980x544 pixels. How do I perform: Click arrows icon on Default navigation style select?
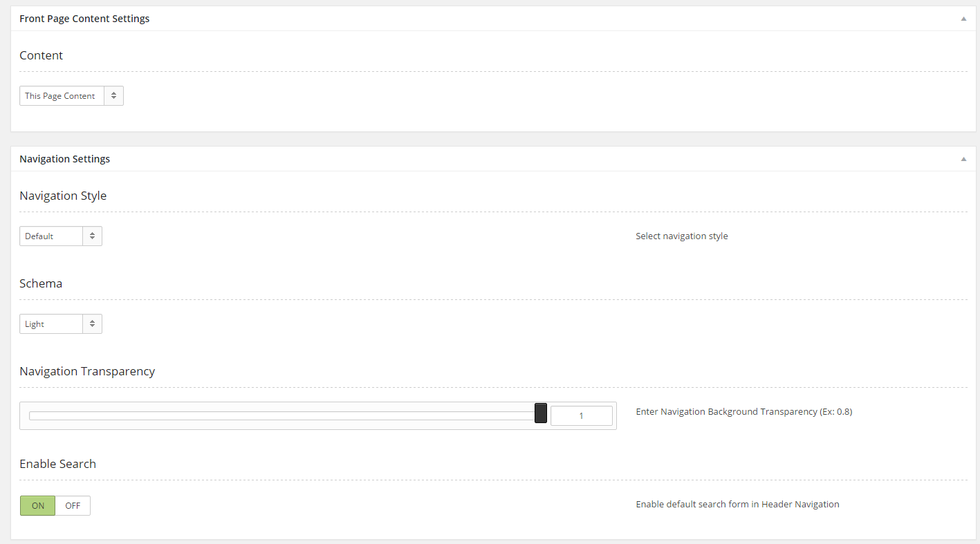[x=92, y=236]
